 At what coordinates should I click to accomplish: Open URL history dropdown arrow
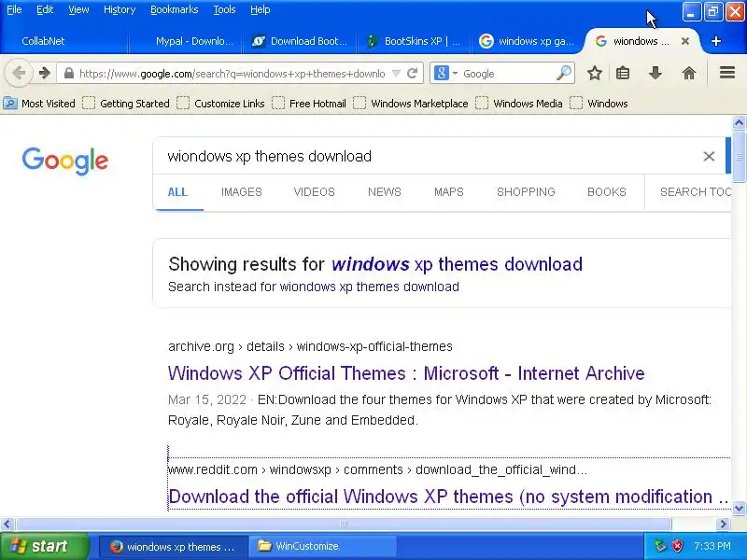pos(396,74)
